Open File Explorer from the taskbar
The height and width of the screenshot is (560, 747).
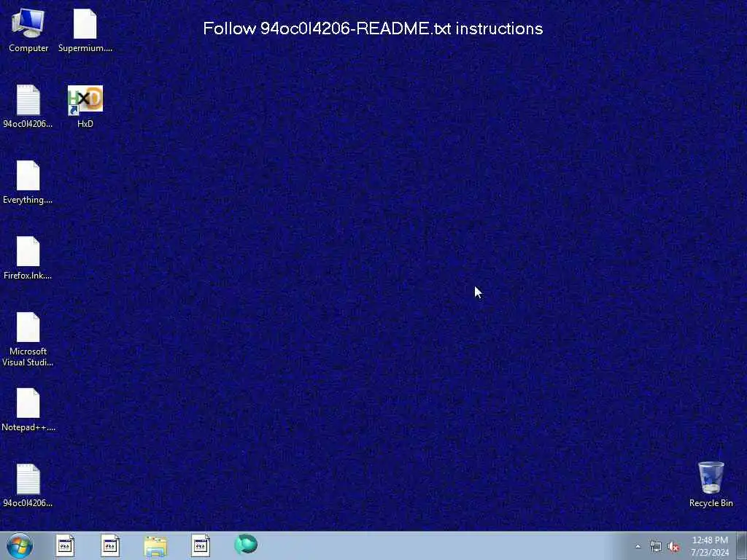click(x=155, y=546)
